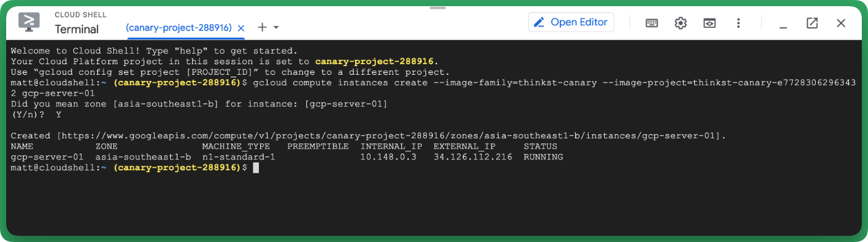Close the canary-project-288916 terminal tab
Screen dimensions: 868x242
241,28
